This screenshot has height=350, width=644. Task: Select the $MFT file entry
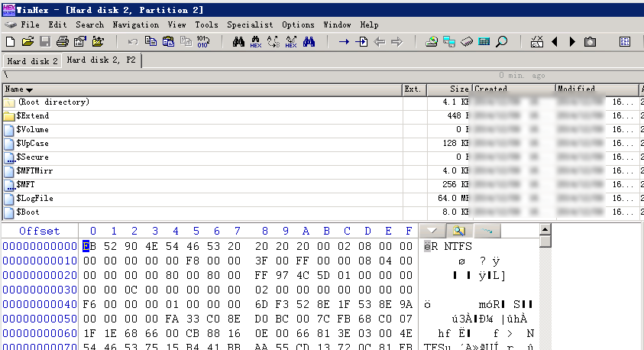click(x=25, y=184)
